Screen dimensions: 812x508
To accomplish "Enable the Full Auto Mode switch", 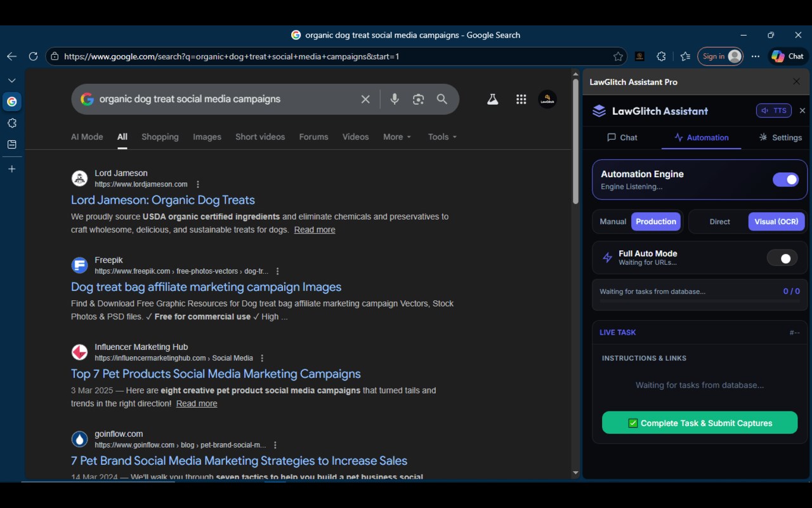I will click(782, 258).
